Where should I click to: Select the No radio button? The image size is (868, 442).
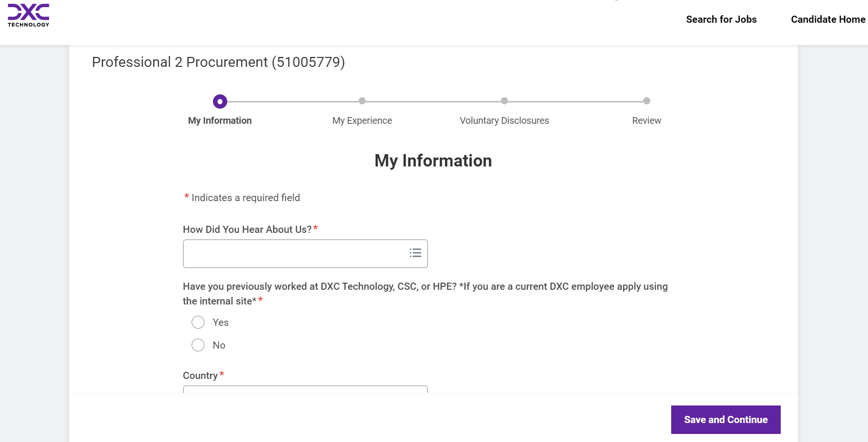pyautogui.click(x=198, y=345)
